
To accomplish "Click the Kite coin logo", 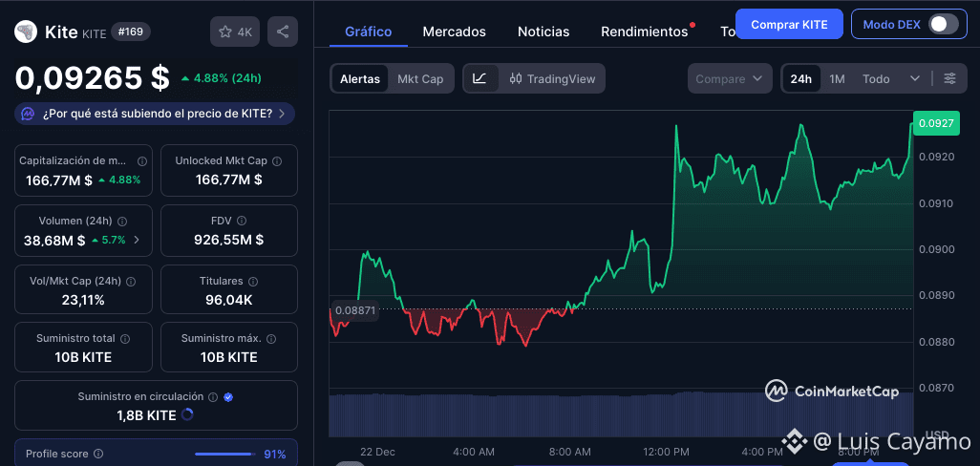I will 26,32.
